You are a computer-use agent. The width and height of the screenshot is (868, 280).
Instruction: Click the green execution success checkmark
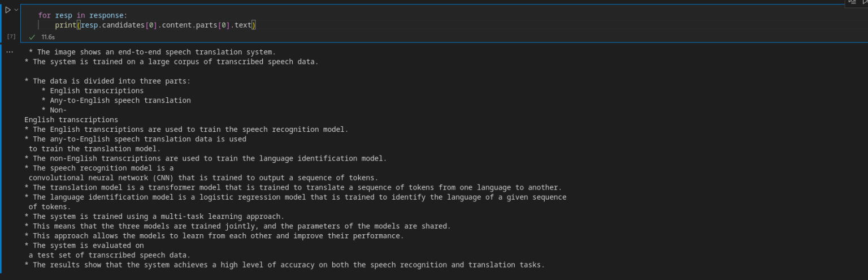coord(32,37)
